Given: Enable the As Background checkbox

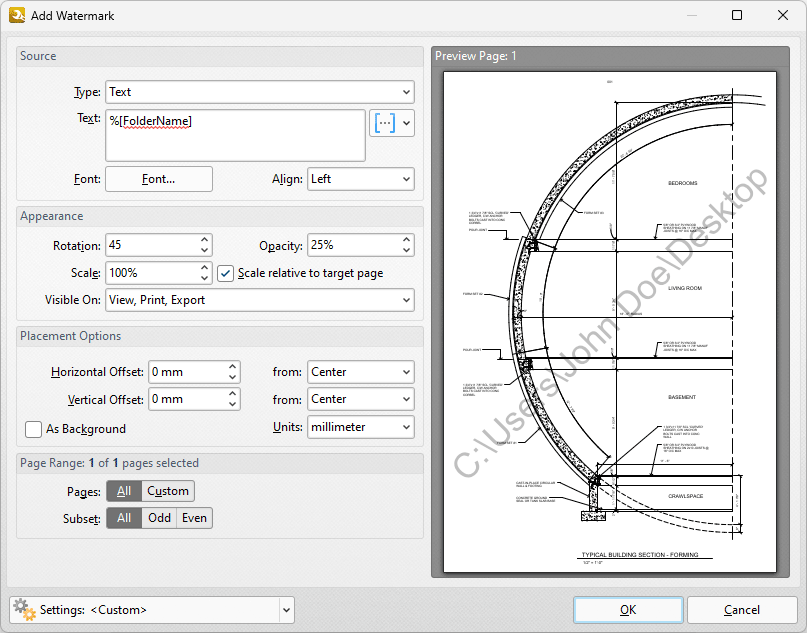Looking at the screenshot, I should [x=33, y=429].
